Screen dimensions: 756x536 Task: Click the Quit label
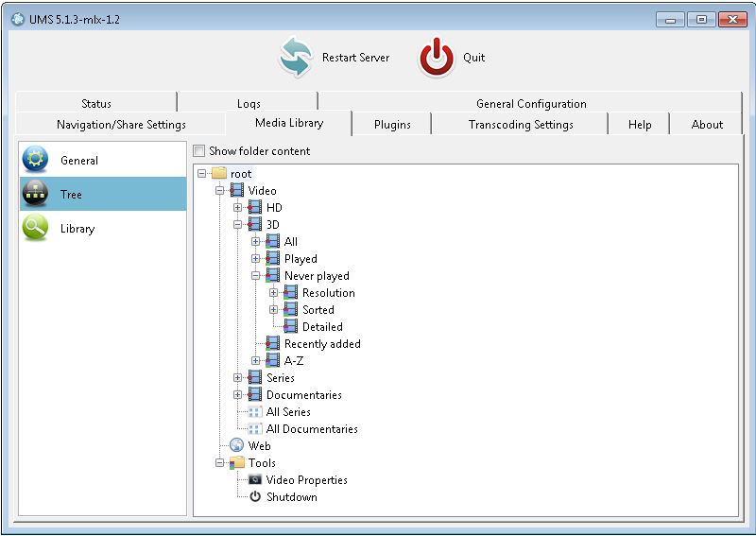pos(474,58)
